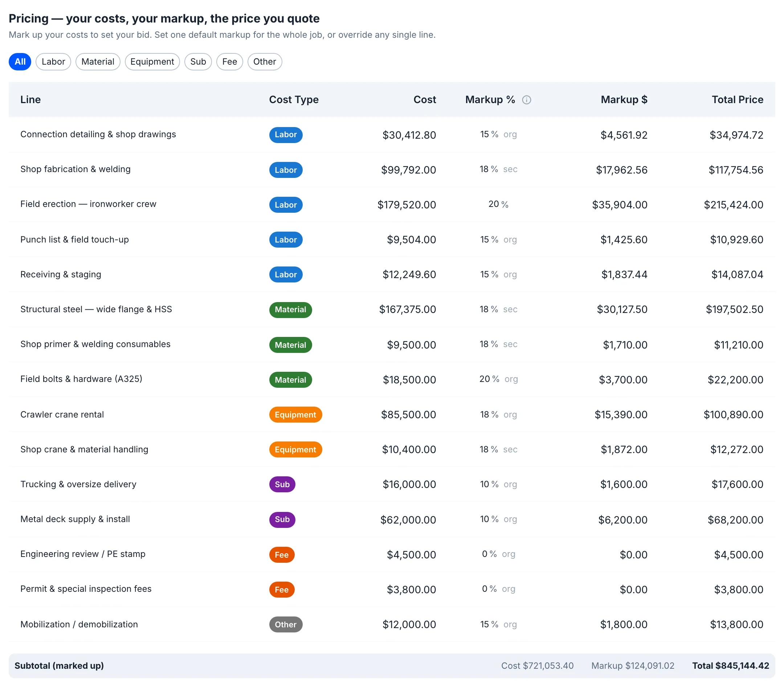Screen dimensions: 784x684
Task: Click the Fee badge on Permit row
Action: click(282, 590)
